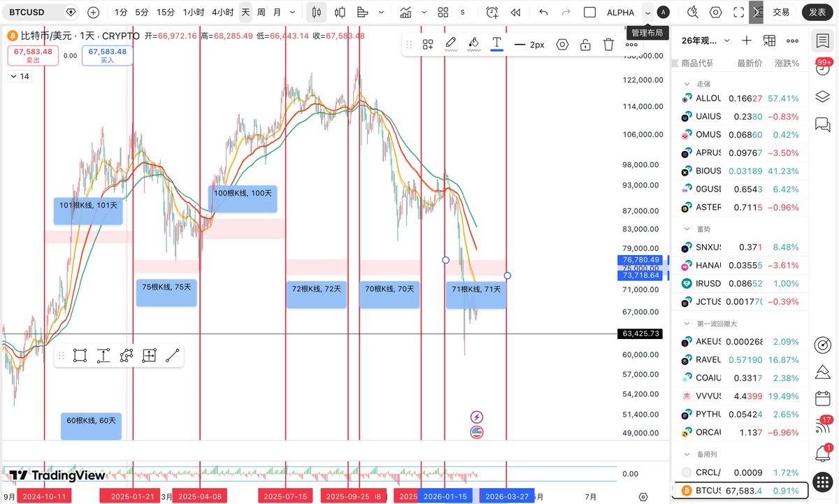Open watchlist advanced view table icon
The width and height of the screenshot is (839, 504).
769,41
